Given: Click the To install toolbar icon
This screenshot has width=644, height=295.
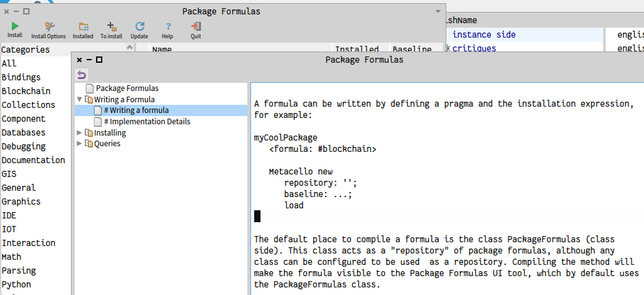Looking at the screenshot, I should click(x=111, y=27).
